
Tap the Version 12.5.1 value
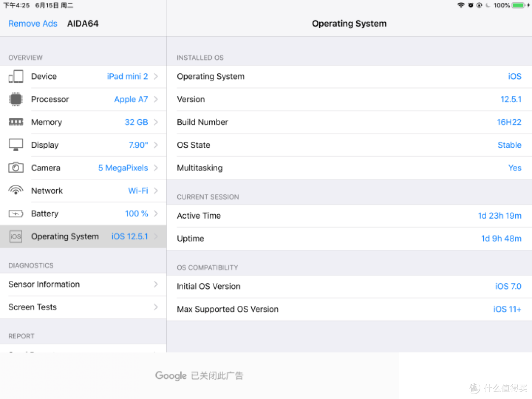pos(511,99)
